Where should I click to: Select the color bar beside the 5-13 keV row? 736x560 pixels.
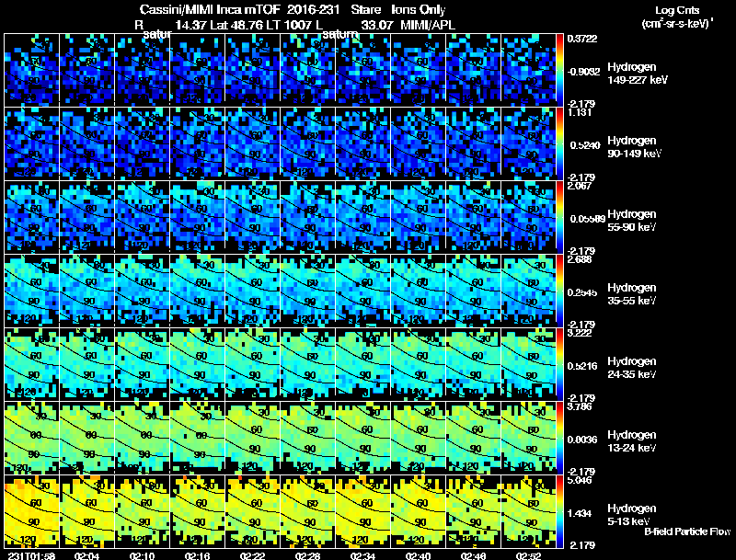[559, 511]
